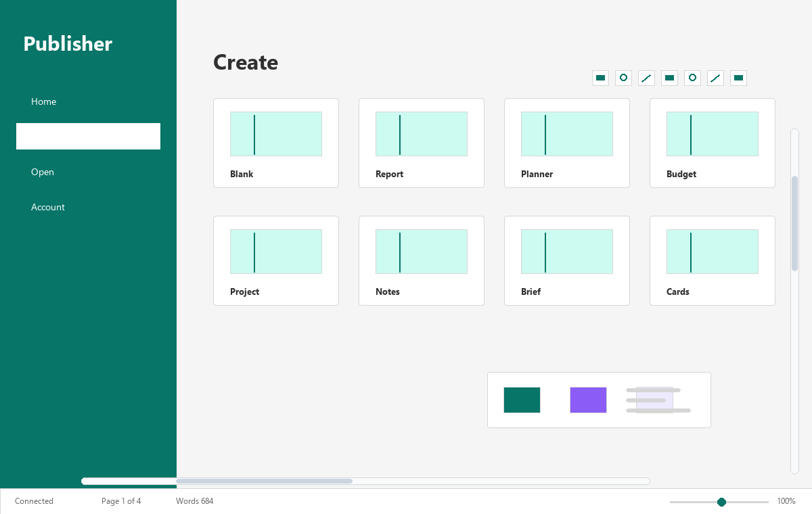
Task: Choose the Blank template card
Action: click(x=276, y=143)
